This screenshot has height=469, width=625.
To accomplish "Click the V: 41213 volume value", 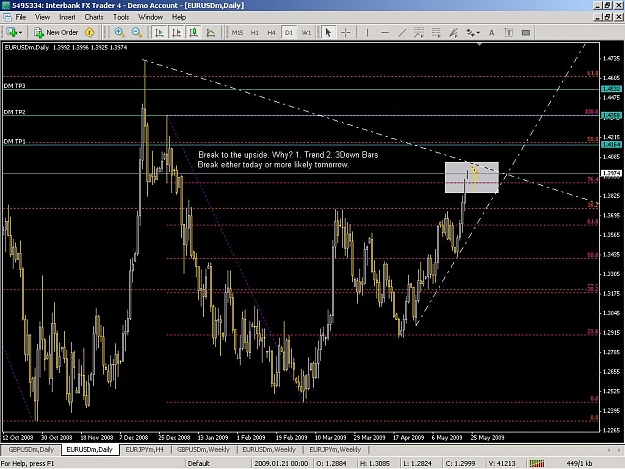I will [x=502, y=463].
